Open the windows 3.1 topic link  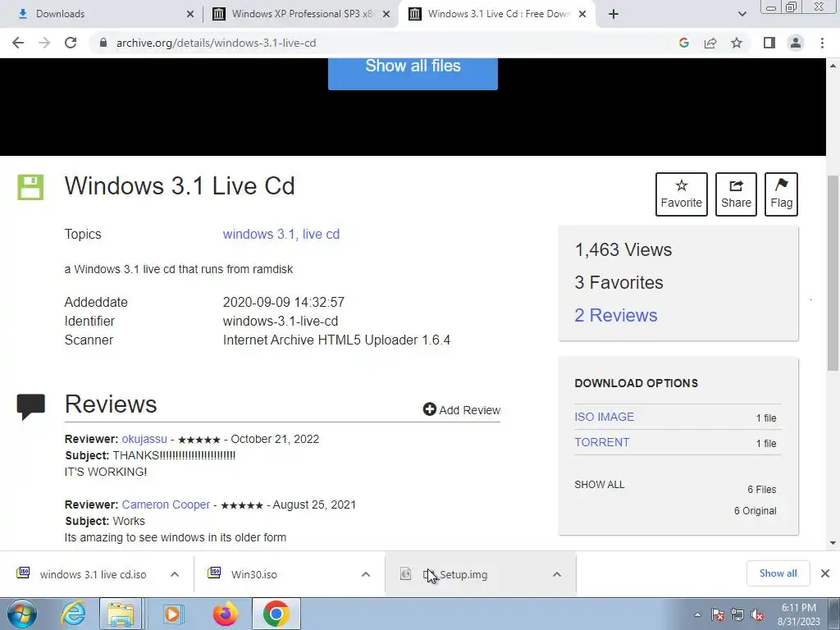(258, 234)
